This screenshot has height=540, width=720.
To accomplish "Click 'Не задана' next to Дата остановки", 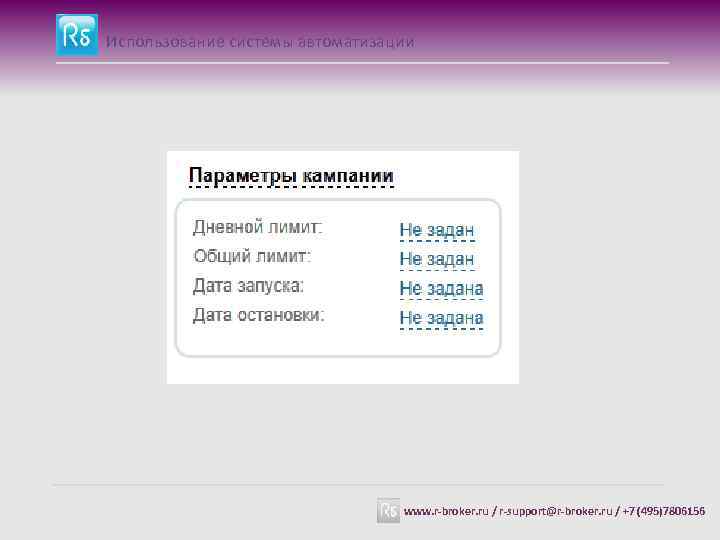I will click(441, 318).
